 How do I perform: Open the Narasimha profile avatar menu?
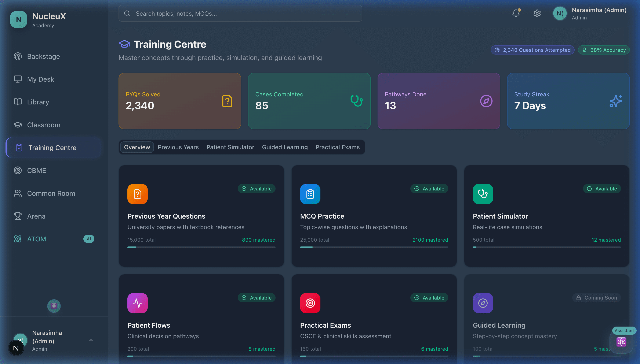point(560,13)
